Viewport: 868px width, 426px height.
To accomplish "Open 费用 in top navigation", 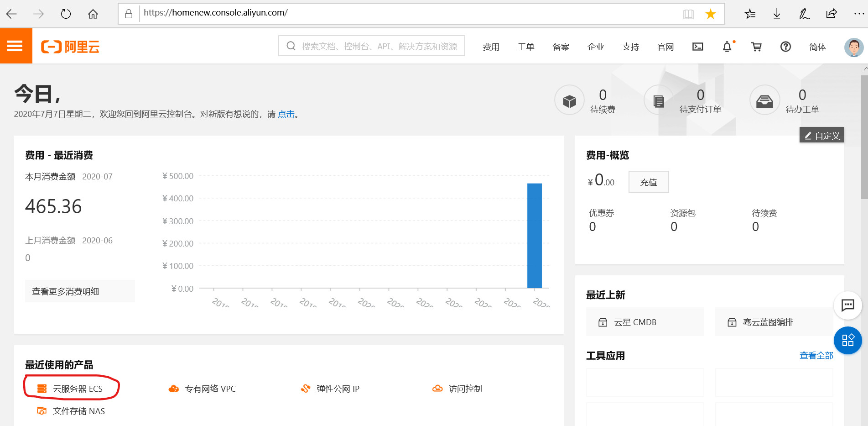I will click(x=491, y=47).
